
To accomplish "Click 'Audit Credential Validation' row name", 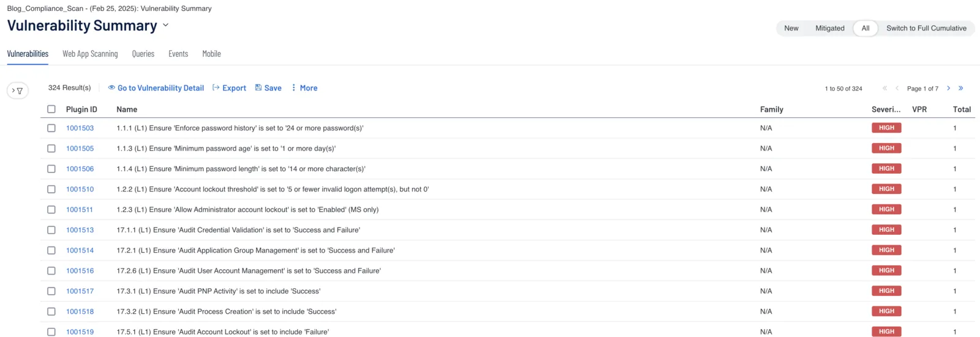I will [x=238, y=230].
